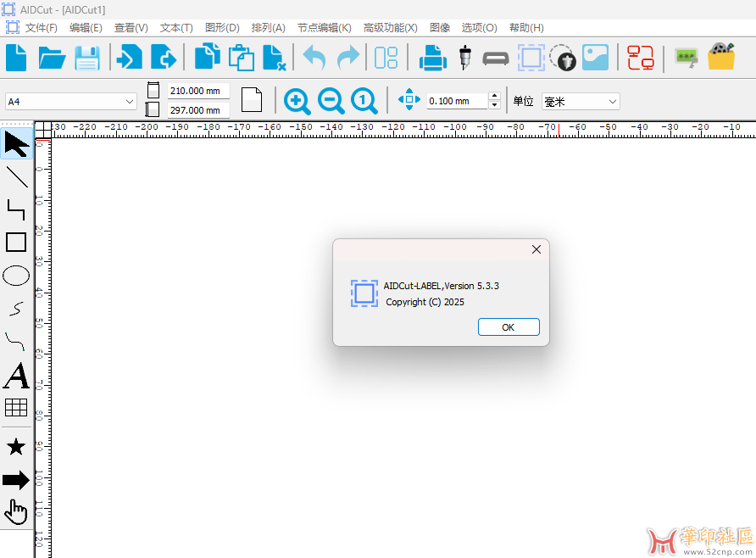Click the dashed square contour icon

tap(531, 58)
